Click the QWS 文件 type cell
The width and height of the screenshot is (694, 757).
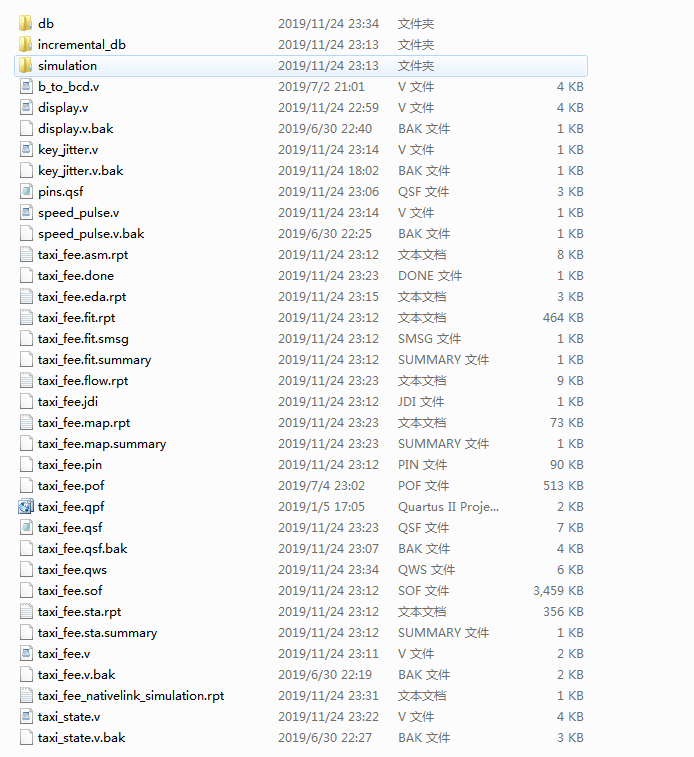pyautogui.click(x=426, y=569)
